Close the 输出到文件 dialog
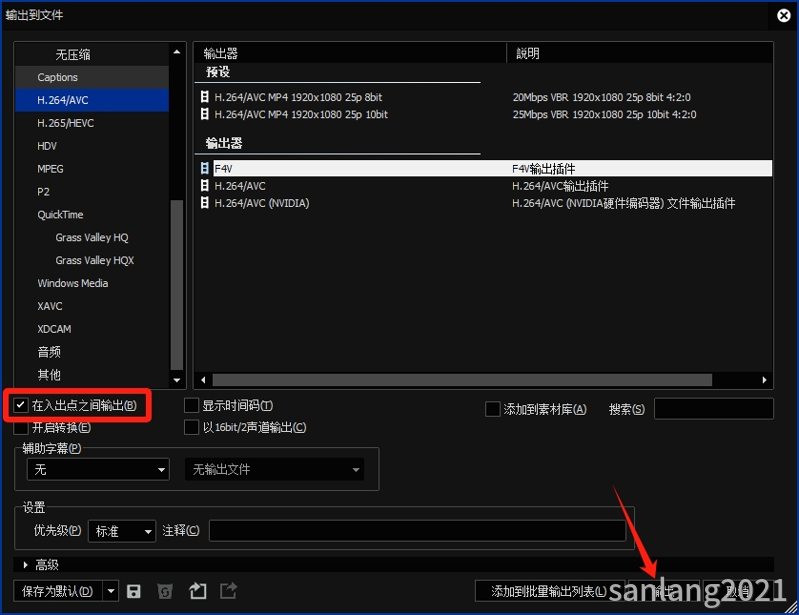Image resolution: width=799 pixels, height=615 pixels. [x=783, y=15]
